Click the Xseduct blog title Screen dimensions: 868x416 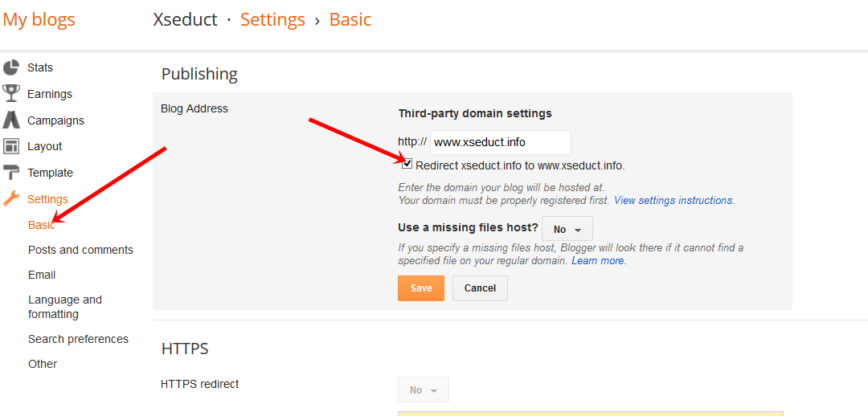pyautogui.click(x=185, y=20)
